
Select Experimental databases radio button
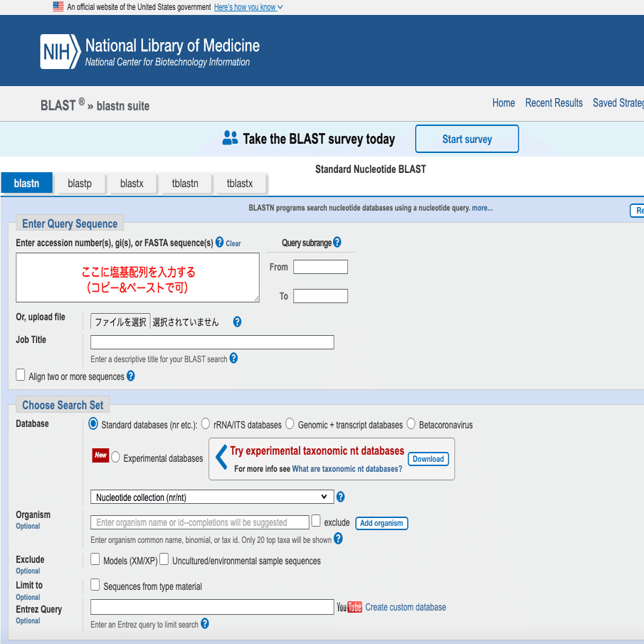[115, 457]
